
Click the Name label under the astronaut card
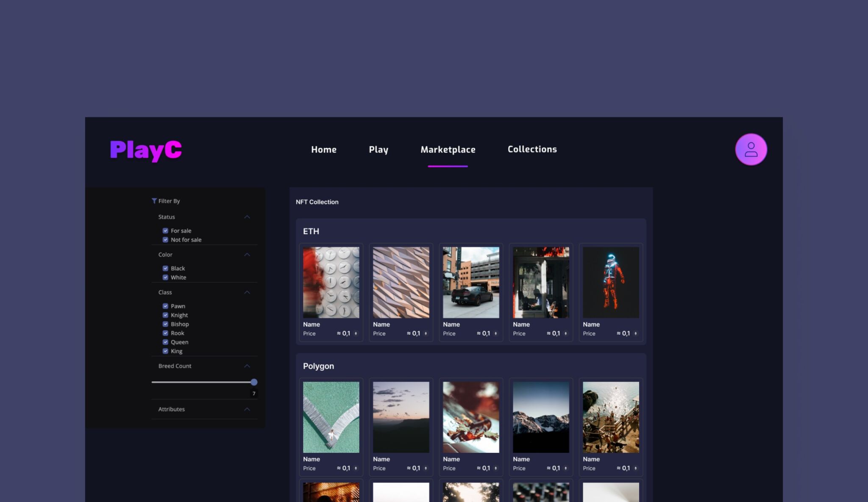(x=591, y=324)
